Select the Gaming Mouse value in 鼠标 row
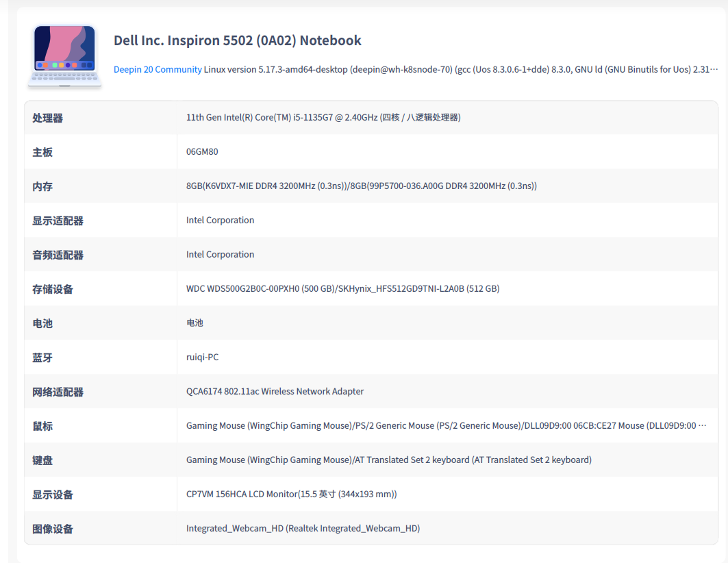 [x=446, y=426]
